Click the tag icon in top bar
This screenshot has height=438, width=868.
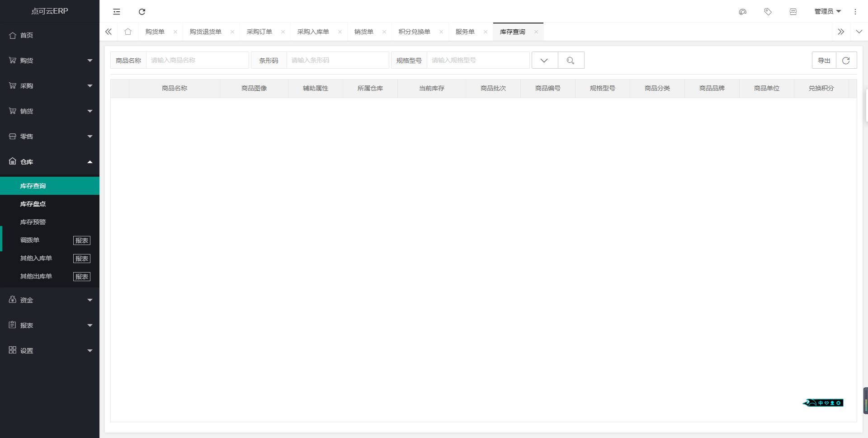coord(768,12)
